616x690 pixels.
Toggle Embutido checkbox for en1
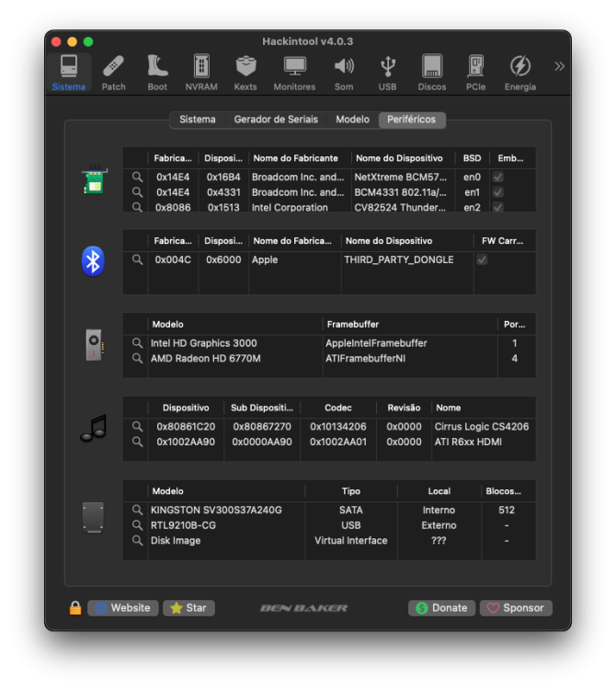click(x=497, y=192)
